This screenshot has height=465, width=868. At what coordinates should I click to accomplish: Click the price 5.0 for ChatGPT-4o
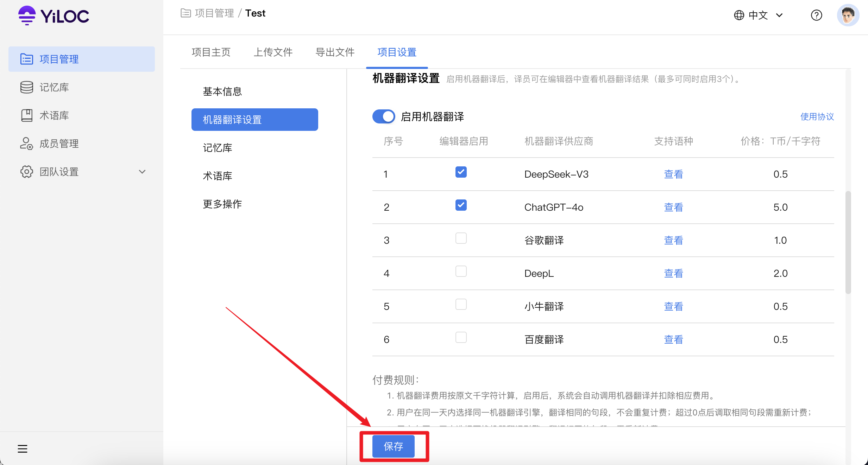780,207
